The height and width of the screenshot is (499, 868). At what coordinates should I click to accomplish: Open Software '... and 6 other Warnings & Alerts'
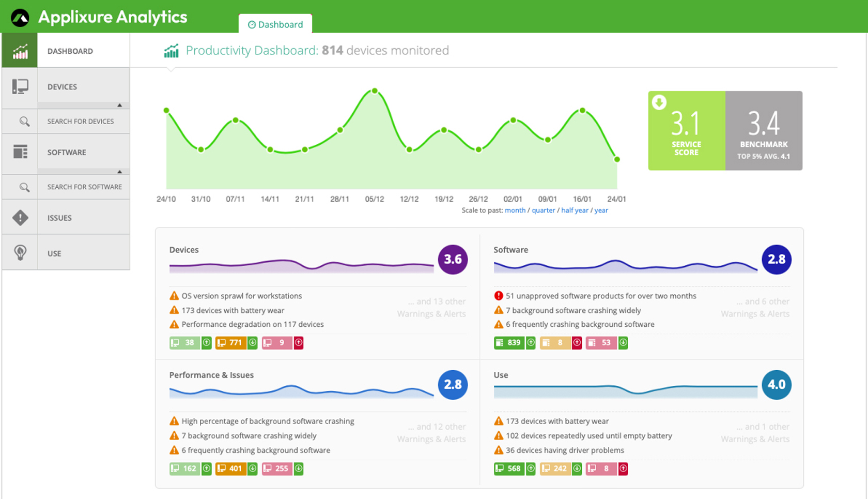click(756, 308)
